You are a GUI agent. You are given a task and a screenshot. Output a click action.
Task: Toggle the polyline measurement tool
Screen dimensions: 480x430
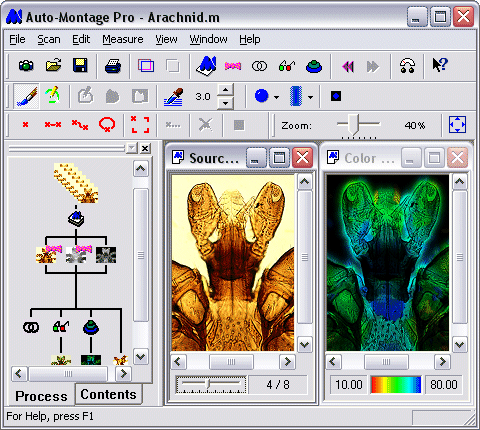coord(80,125)
